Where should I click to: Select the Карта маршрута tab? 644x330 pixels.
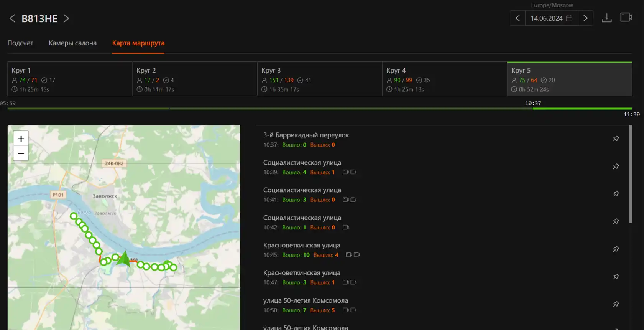(x=138, y=43)
